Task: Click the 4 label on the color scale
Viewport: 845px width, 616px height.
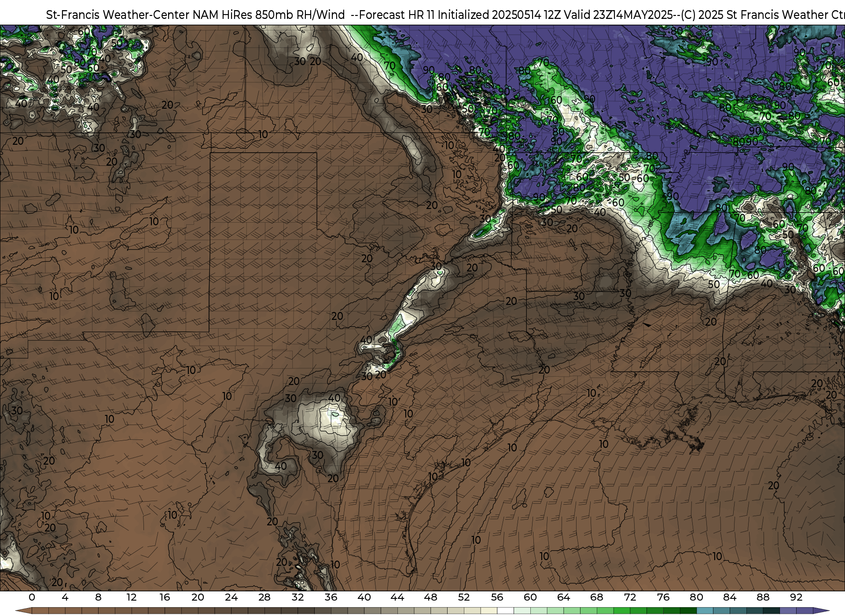Action: [x=65, y=597]
